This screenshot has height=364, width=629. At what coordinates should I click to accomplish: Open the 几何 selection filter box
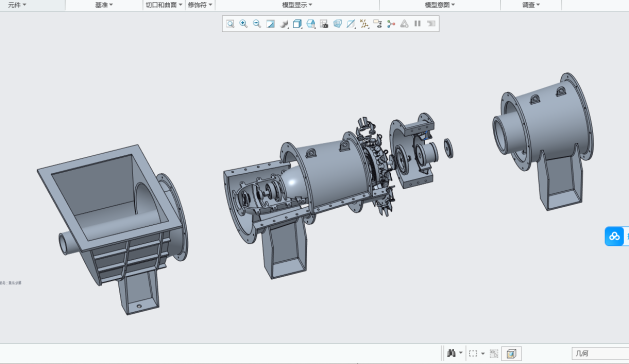pyautogui.click(x=600, y=354)
